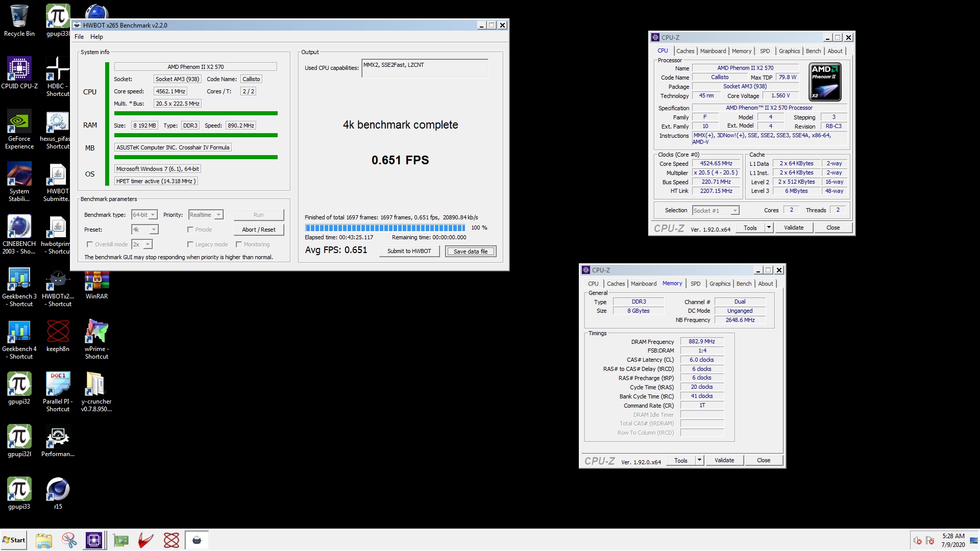Click the Run button
Viewport: 980px width, 551px height.
coord(259,215)
